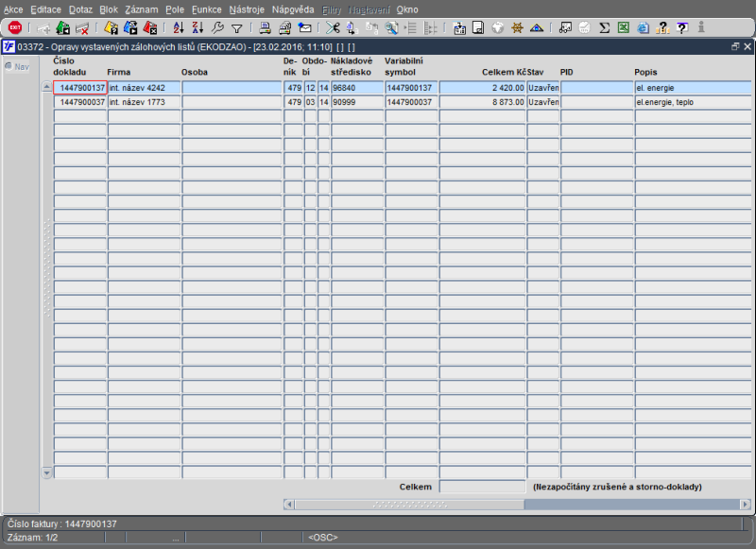
Task: Click the PID field in second row
Action: point(597,102)
